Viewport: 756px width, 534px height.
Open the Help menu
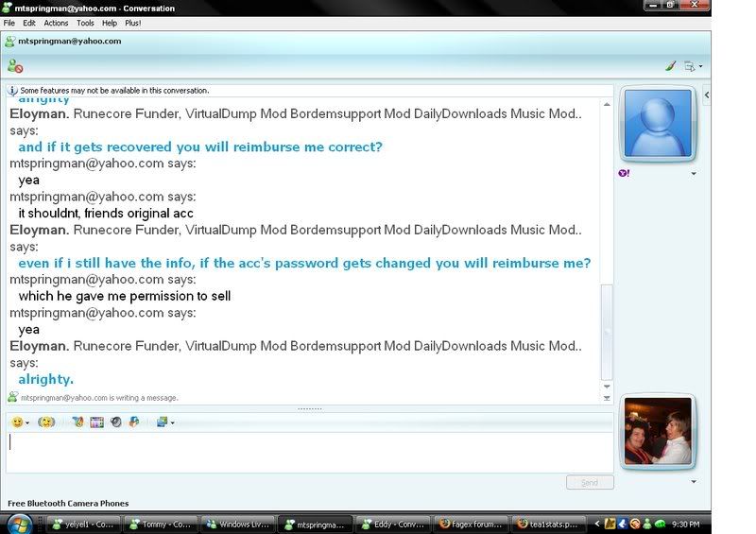point(110,23)
